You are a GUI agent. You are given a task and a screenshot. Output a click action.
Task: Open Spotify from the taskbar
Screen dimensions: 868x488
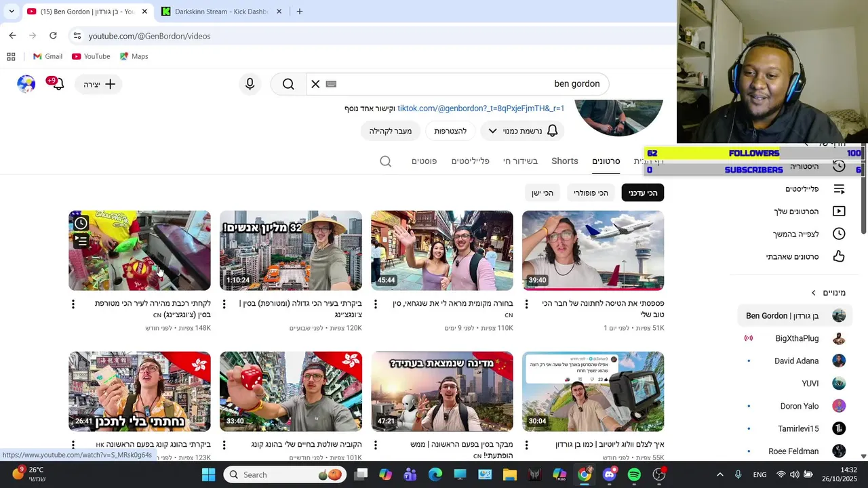pos(634,474)
